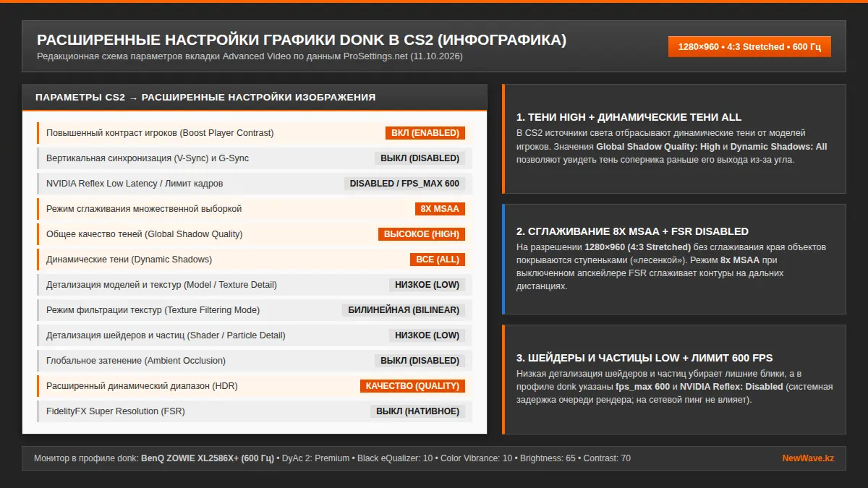This screenshot has width=868, height=488.
Task: Click the ВЫСОКОЕ (HIGH) value badge
Action: click(x=422, y=234)
